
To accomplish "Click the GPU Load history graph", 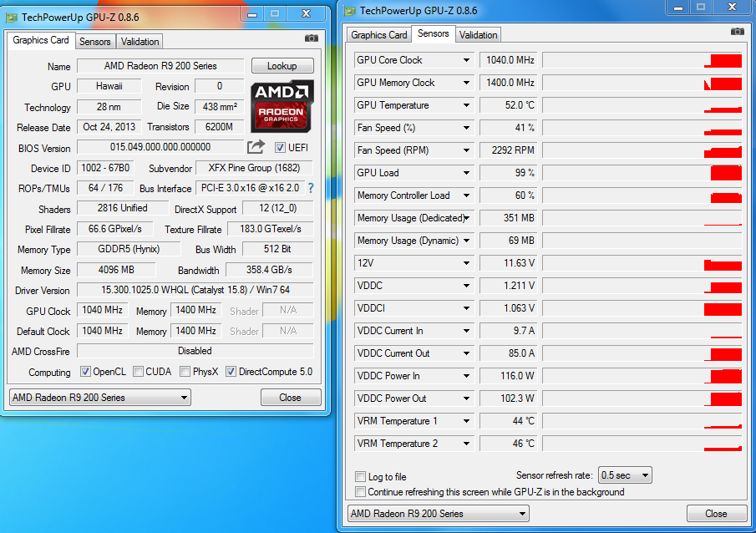I will click(642, 173).
